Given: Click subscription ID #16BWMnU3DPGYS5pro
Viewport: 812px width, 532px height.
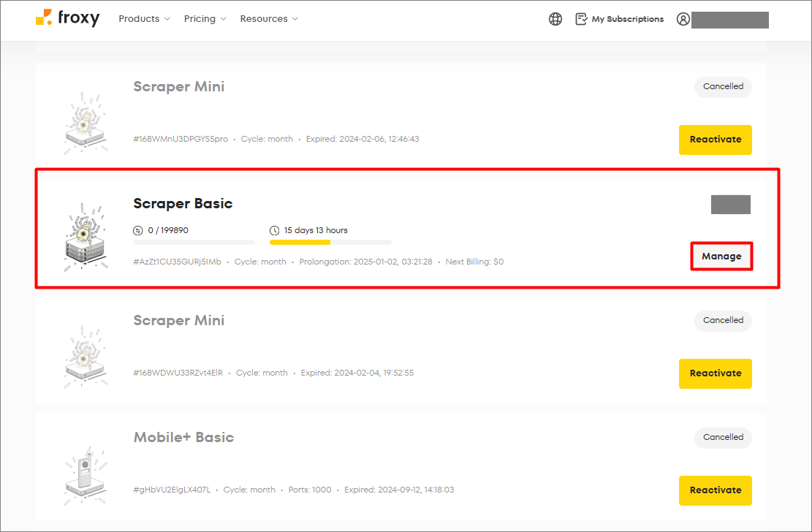Looking at the screenshot, I should coord(181,139).
